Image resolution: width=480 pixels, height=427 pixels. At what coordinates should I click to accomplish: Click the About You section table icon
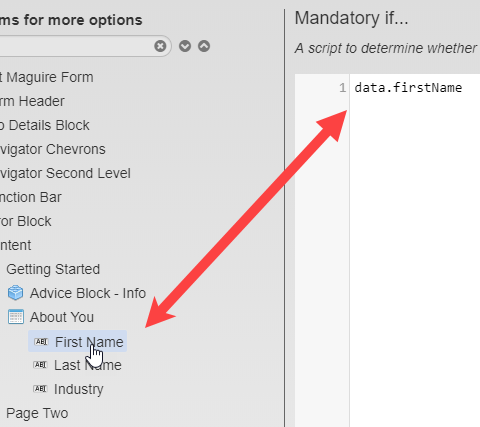tap(16, 317)
